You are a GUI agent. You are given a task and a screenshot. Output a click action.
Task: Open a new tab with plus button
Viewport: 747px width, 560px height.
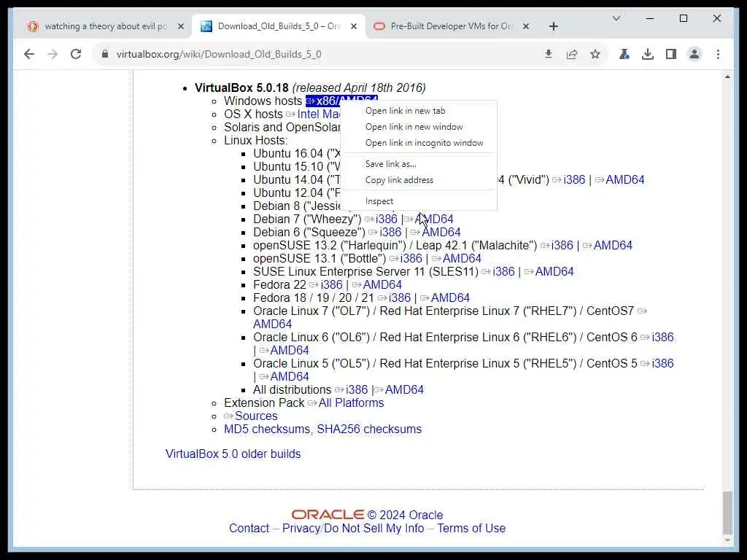click(x=553, y=26)
